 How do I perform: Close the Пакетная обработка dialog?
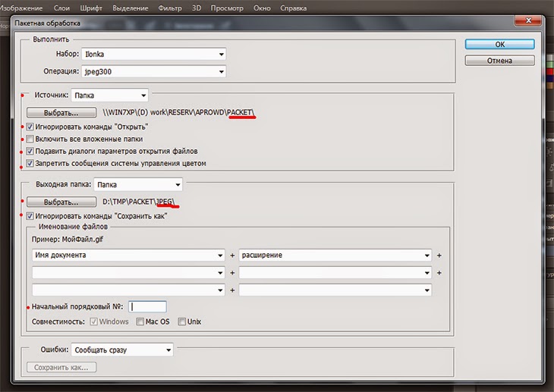tap(528, 20)
